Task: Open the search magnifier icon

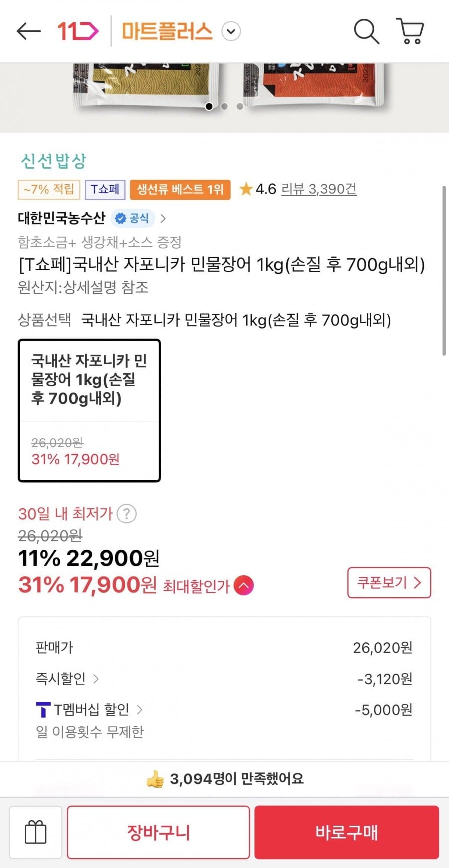Action: (x=366, y=31)
